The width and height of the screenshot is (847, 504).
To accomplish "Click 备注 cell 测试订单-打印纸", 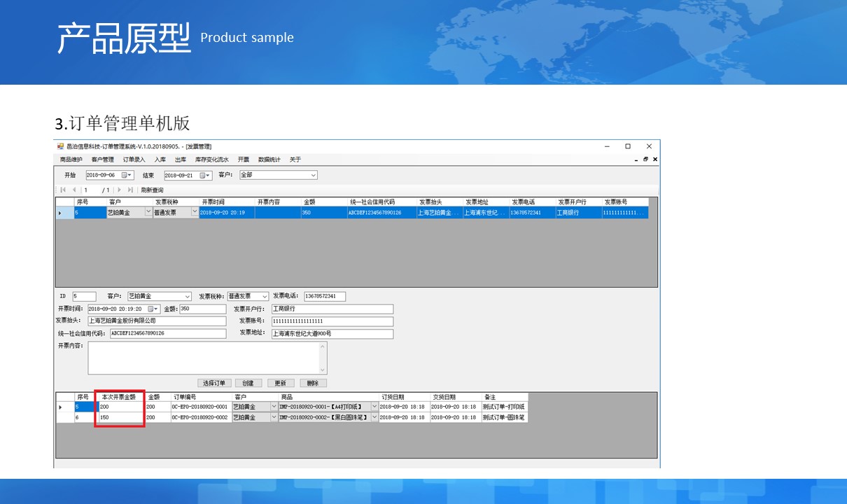I will (505, 407).
